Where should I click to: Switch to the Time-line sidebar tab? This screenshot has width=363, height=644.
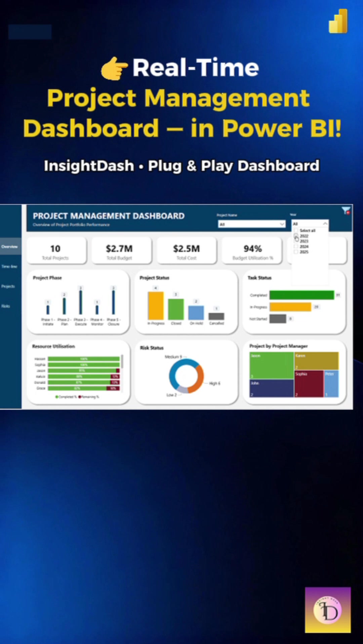coord(9,266)
